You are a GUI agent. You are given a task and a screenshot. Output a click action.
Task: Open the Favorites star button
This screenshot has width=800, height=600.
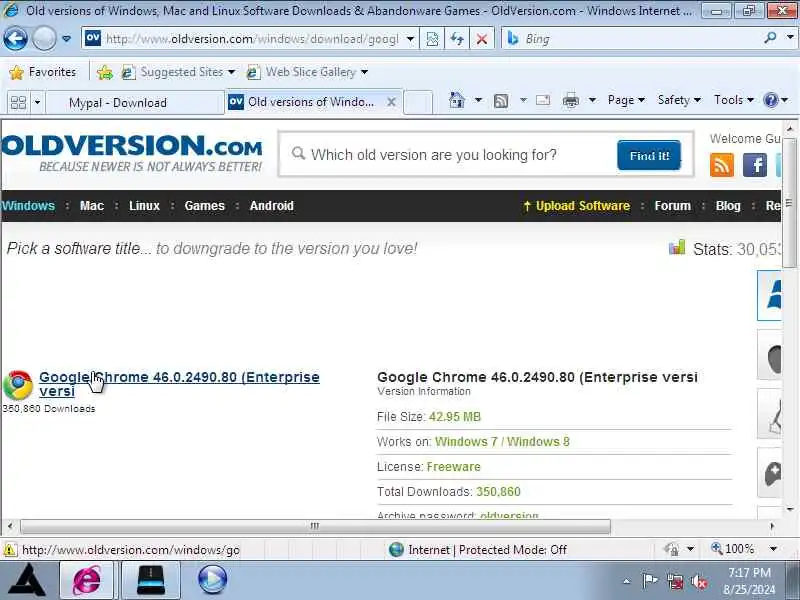(43, 72)
